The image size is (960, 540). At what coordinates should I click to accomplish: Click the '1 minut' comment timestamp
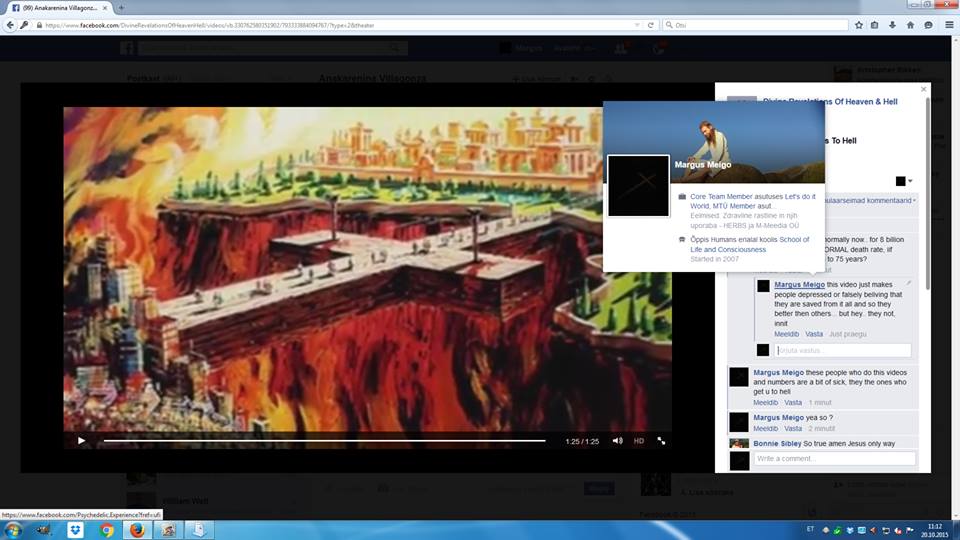(x=820, y=403)
